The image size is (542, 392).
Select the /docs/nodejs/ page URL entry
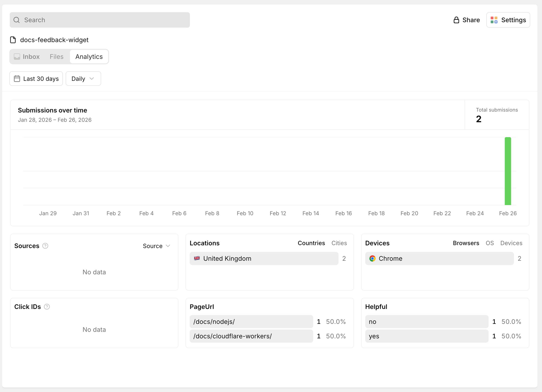[251, 321]
